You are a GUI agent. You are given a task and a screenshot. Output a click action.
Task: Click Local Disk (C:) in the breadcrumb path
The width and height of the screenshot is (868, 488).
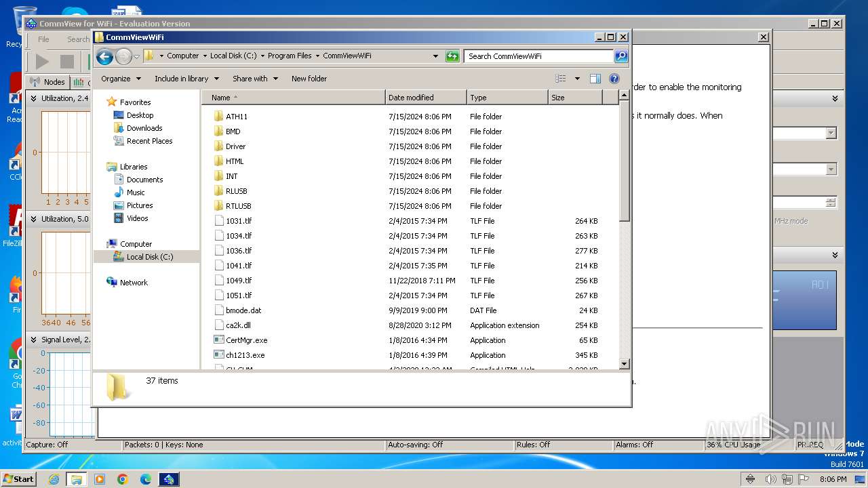pyautogui.click(x=233, y=56)
